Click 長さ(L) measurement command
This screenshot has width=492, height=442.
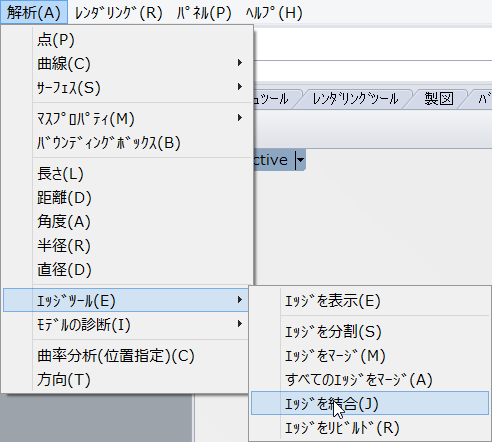[x=127, y=173]
